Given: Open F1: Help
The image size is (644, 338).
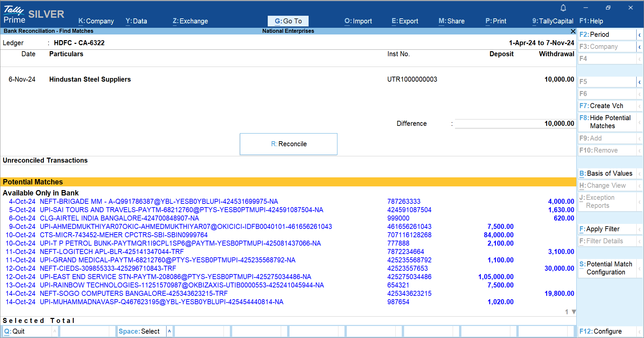Looking at the screenshot, I should (x=591, y=21).
